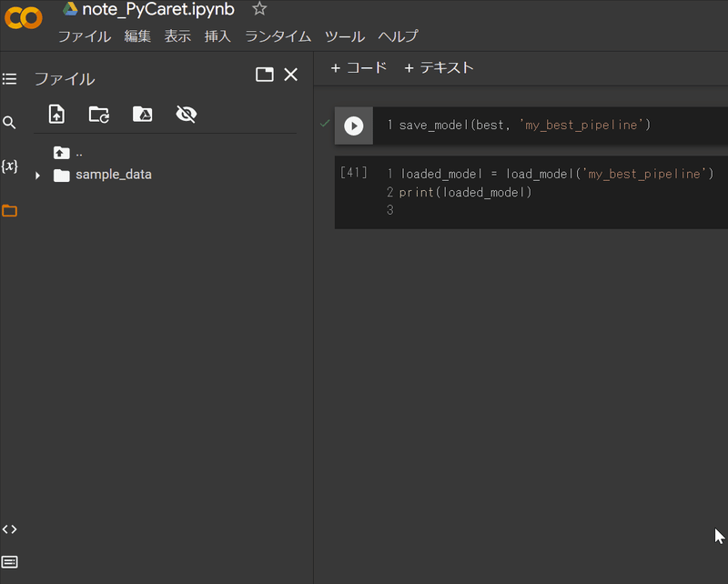Open the variable inspector {x} panel
This screenshot has width=728, height=584.
coord(9,166)
